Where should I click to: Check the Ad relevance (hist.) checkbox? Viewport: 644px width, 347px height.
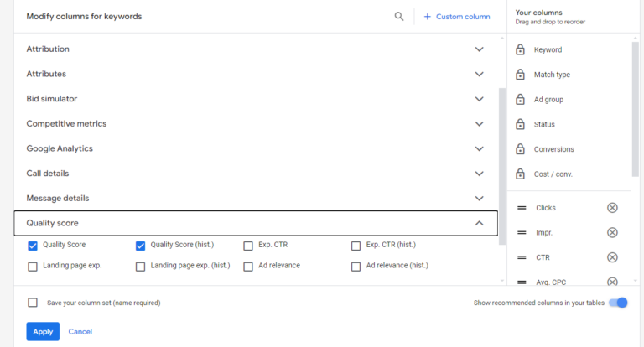[x=356, y=267]
